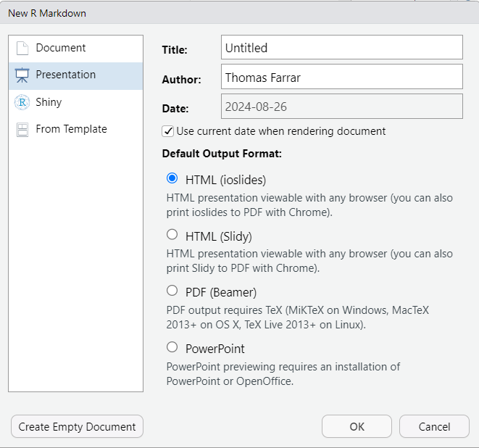Click Create Empty Document button
Image resolution: width=479 pixels, height=448 pixels.
click(77, 426)
